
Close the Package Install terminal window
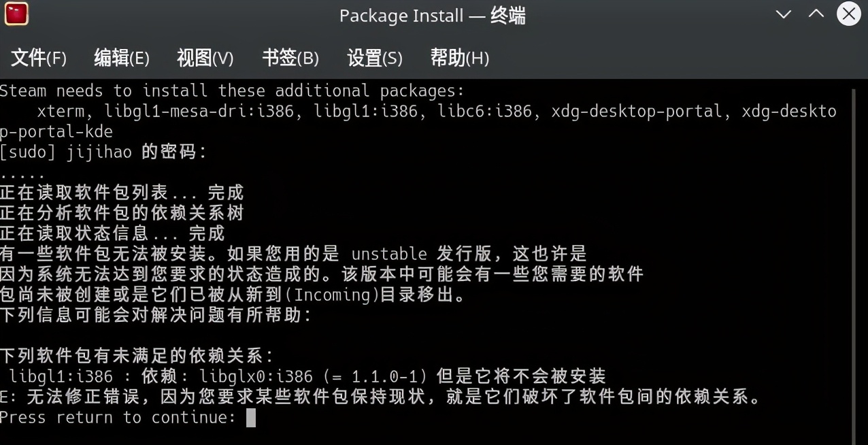848,14
